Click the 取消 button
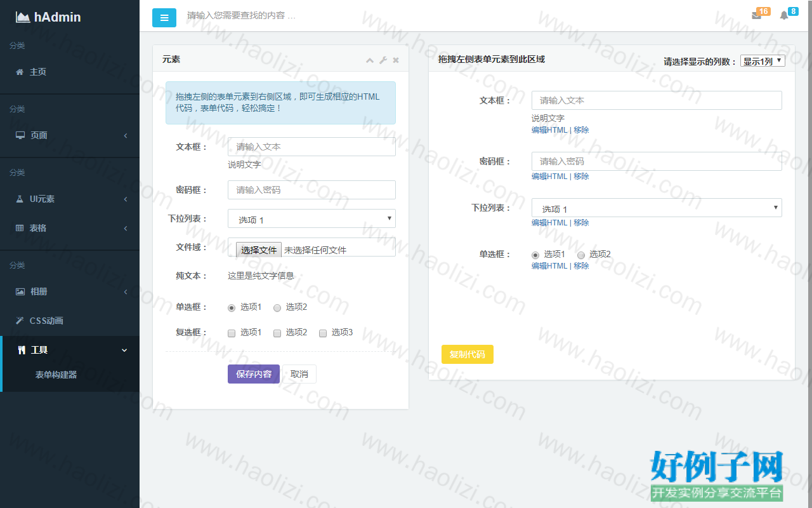The width and height of the screenshot is (812, 508). 299,374
